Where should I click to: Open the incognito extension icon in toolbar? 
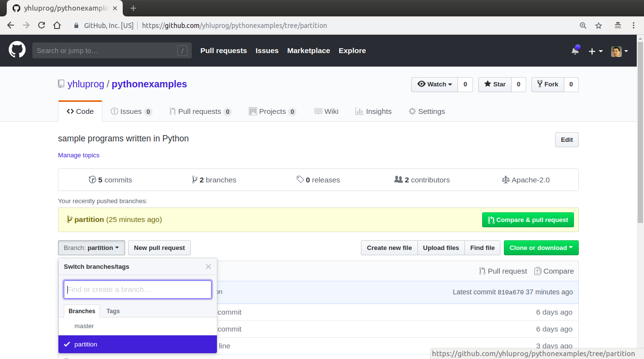pyautogui.click(x=618, y=26)
